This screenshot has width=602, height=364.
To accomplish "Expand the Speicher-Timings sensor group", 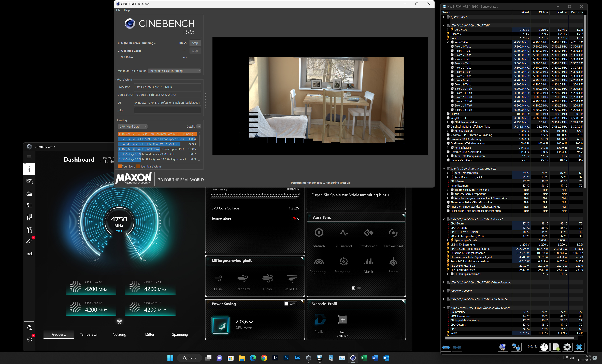I will tap(443, 291).
